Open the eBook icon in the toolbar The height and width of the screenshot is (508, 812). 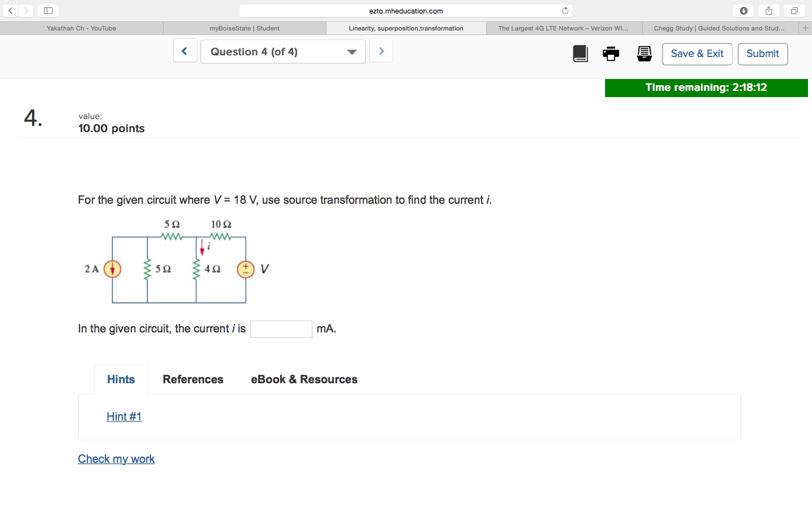[580, 54]
